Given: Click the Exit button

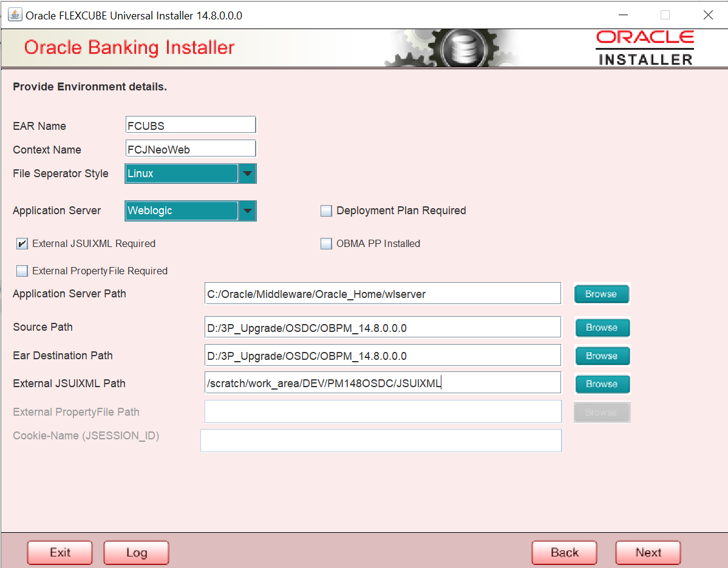Looking at the screenshot, I should (x=60, y=553).
